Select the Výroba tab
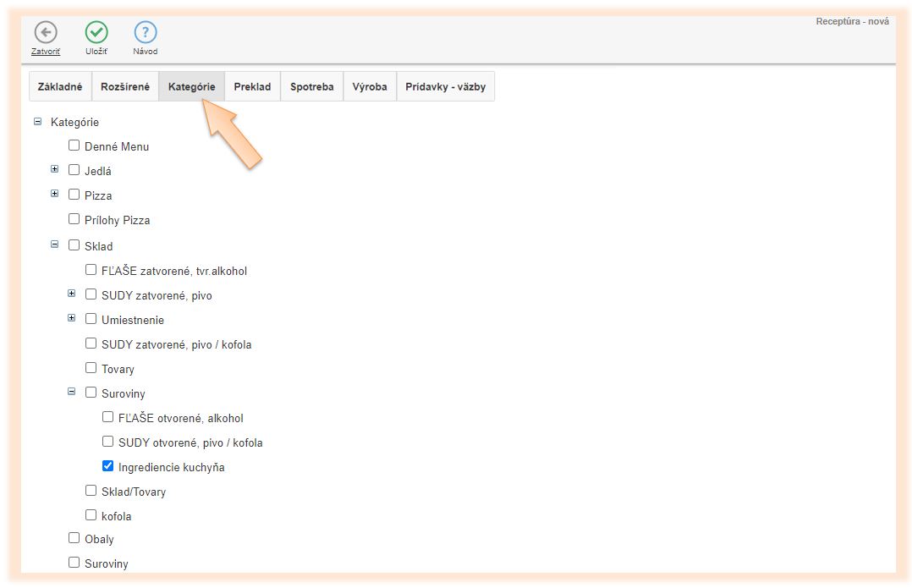 click(370, 86)
